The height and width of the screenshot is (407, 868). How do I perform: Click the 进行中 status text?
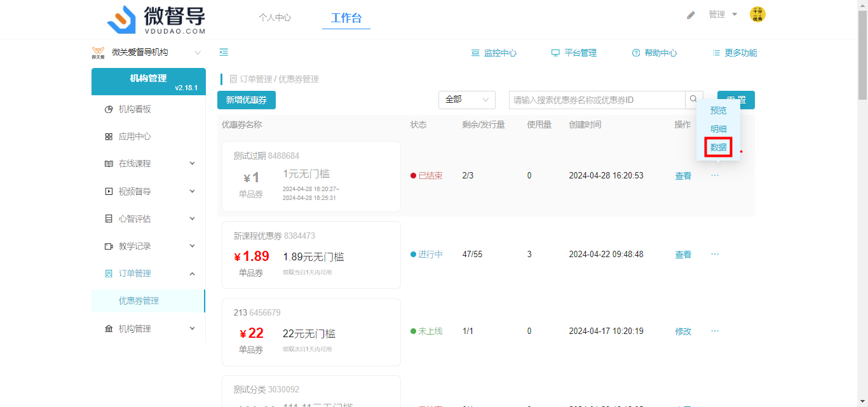coord(430,255)
